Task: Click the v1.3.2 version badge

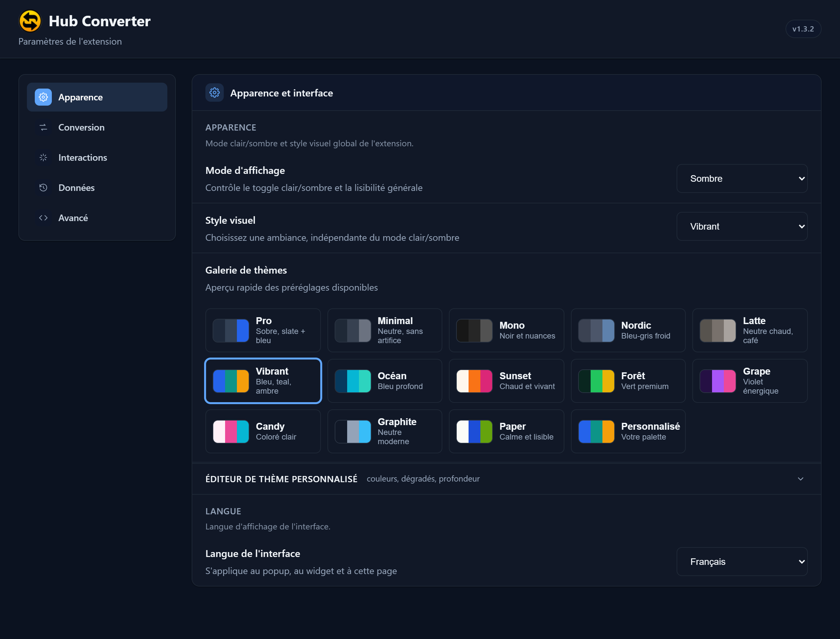Action: coord(803,29)
